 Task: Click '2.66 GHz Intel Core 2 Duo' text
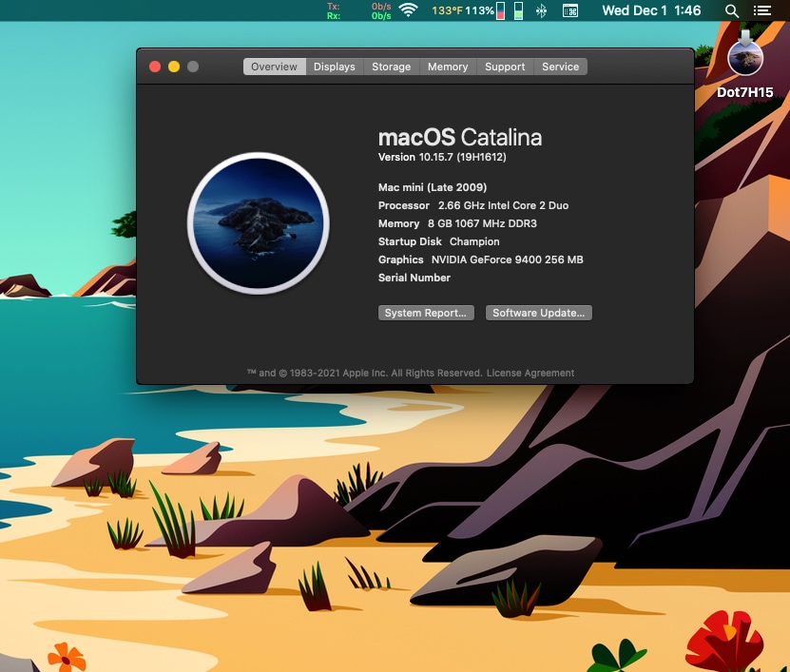pyautogui.click(x=503, y=205)
